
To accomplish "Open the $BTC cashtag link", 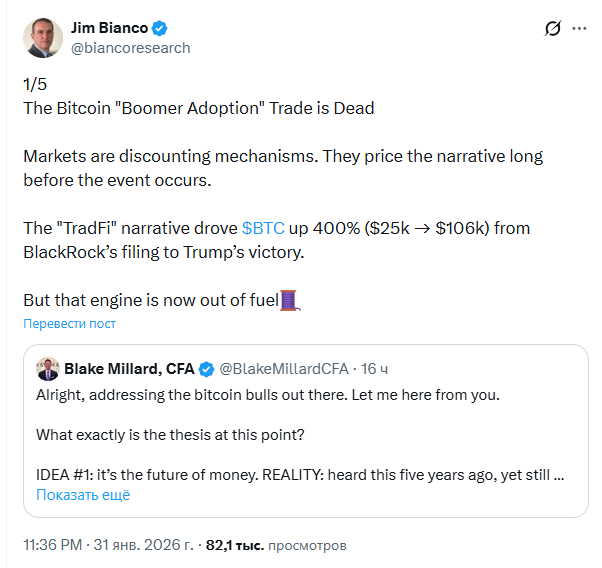I will click(x=264, y=228).
